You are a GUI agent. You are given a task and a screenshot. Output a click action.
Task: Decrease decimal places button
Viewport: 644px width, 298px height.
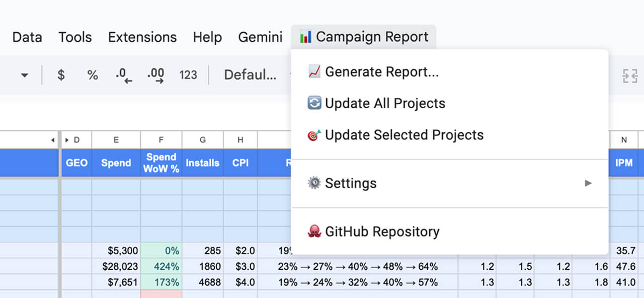point(123,75)
